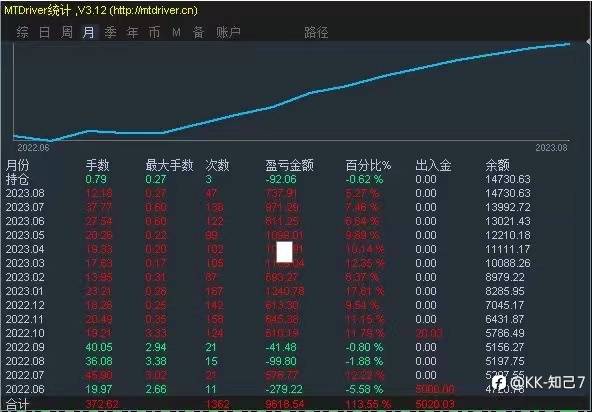Click the -0.62 % position percentage

coord(364,179)
